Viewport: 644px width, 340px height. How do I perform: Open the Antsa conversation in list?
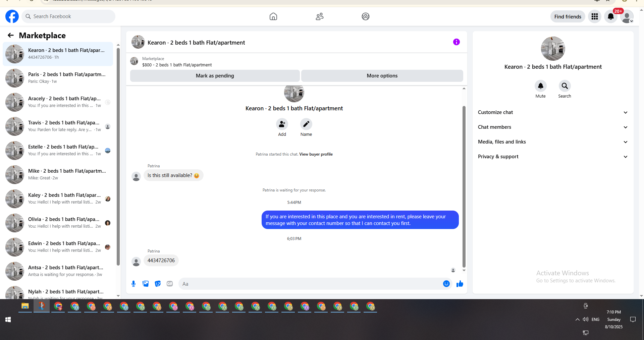[x=58, y=271]
